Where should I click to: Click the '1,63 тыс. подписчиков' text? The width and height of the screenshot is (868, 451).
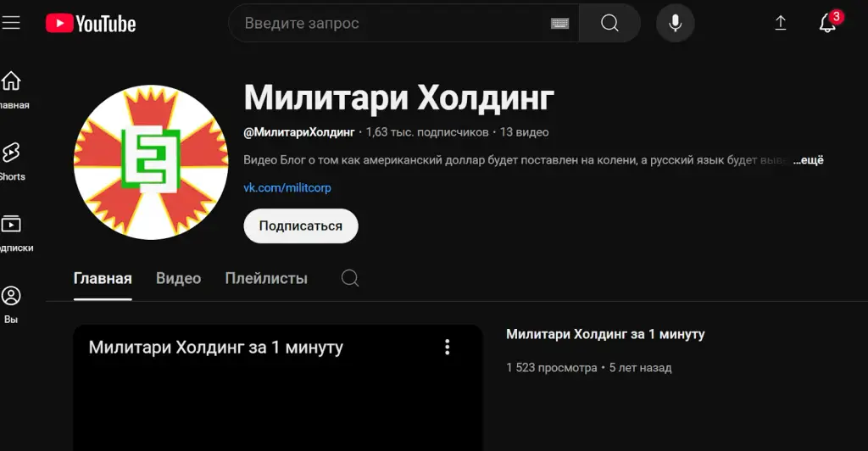(x=427, y=132)
